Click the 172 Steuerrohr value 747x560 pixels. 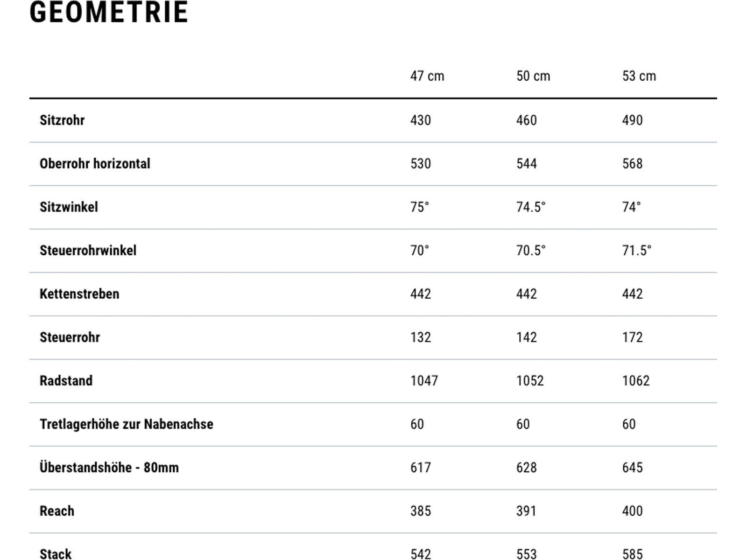point(632,337)
